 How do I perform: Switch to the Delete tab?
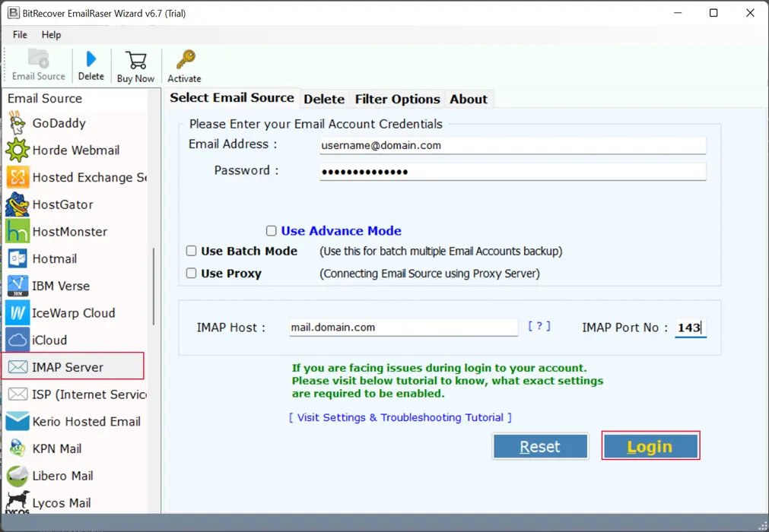point(324,99)
